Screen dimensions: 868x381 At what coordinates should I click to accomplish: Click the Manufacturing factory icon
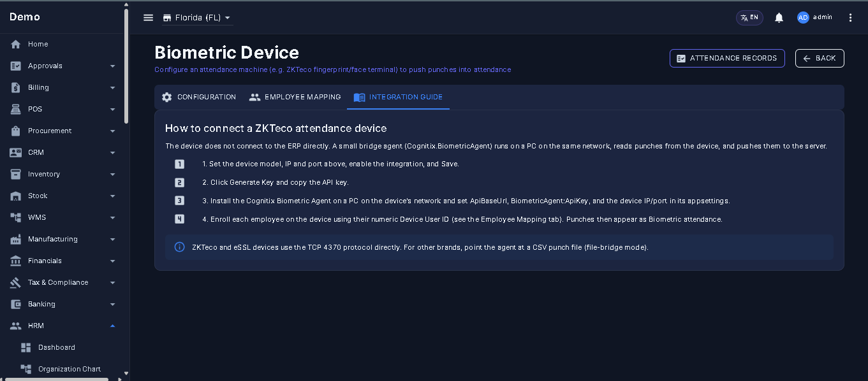pos(16,239)
